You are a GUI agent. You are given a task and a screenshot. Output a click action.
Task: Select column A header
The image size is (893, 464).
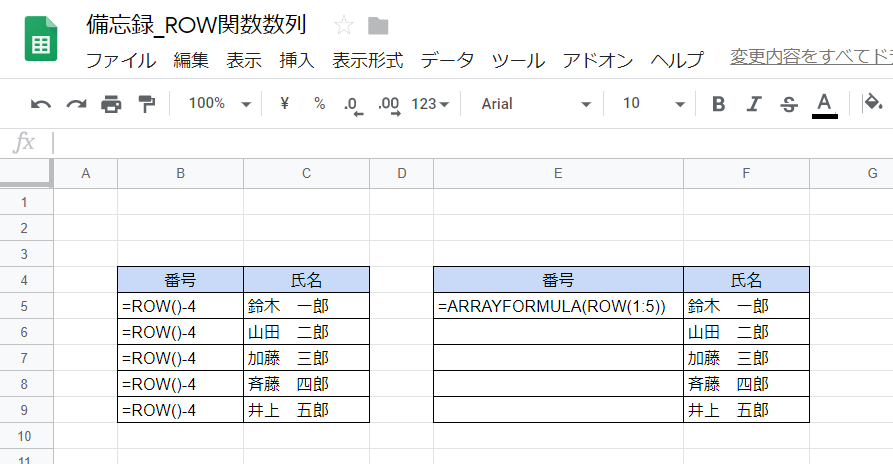coord(85,174)
